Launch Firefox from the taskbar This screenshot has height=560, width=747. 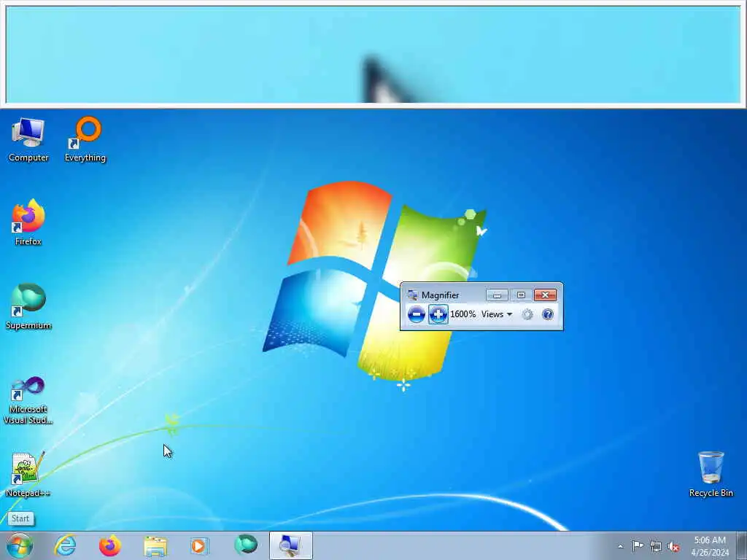(110, 545)
